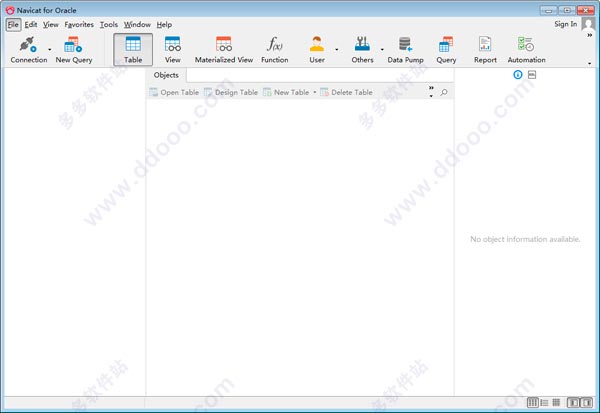Open the Automation tool
This screenshot has height=413, width=600.
[x=527, y=50]
